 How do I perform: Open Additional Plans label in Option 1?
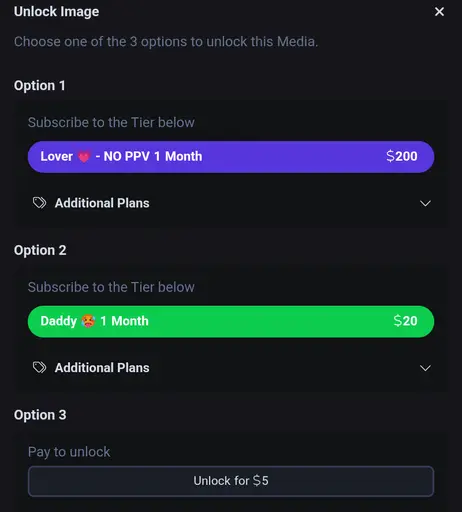click(x=102, y=203)
